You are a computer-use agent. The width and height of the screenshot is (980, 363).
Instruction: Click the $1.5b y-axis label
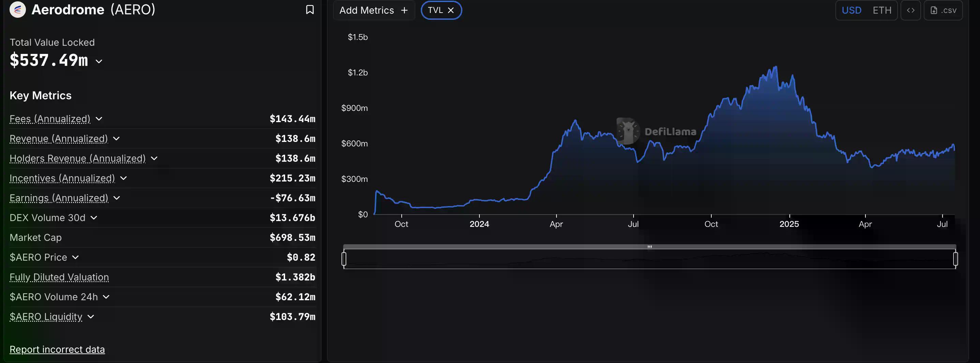point(358,37)
